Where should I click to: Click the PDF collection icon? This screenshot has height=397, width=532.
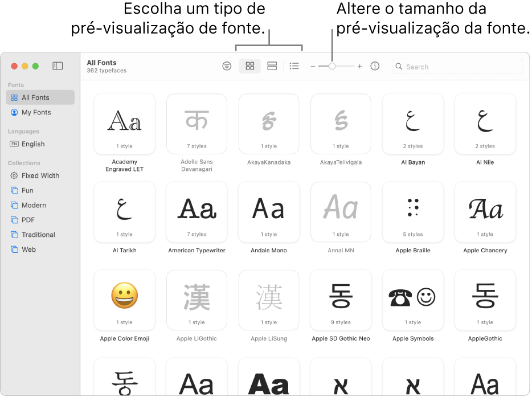pos(14,220)
